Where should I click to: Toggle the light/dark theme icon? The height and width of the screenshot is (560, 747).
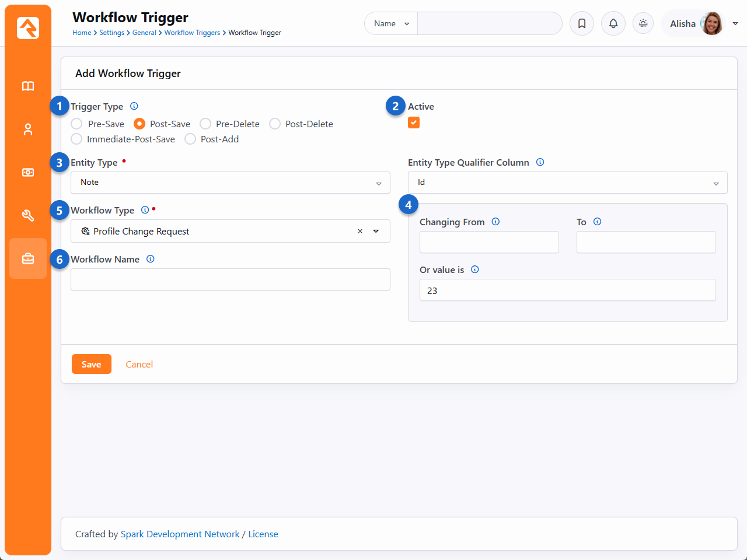pos(643,24)
